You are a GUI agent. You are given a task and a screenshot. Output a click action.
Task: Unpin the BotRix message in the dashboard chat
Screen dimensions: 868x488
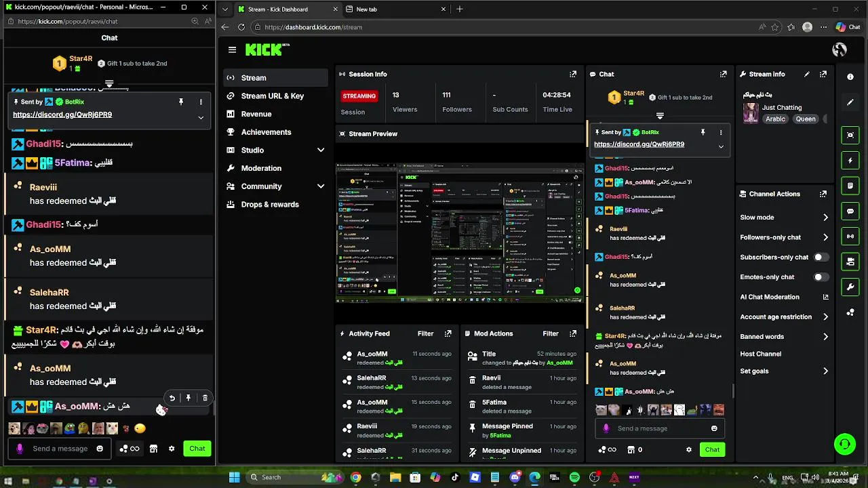tap(703, 132)
